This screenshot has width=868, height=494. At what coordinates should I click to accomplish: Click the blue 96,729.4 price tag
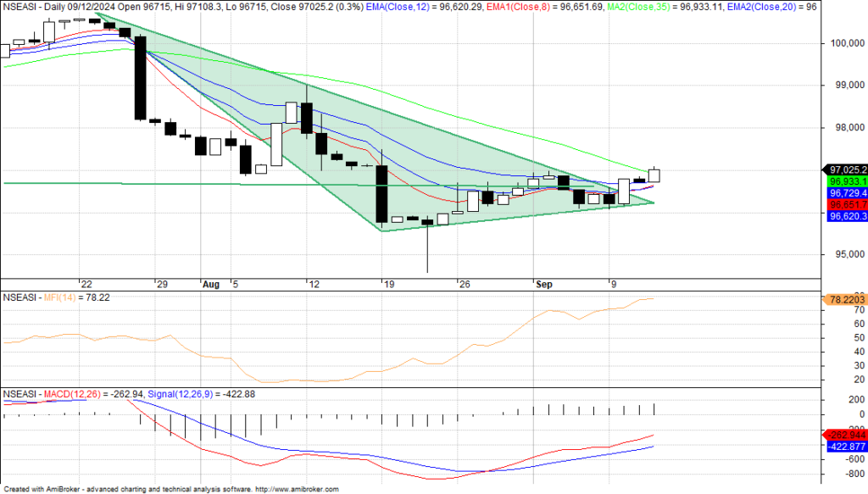(x=844, y=193)
